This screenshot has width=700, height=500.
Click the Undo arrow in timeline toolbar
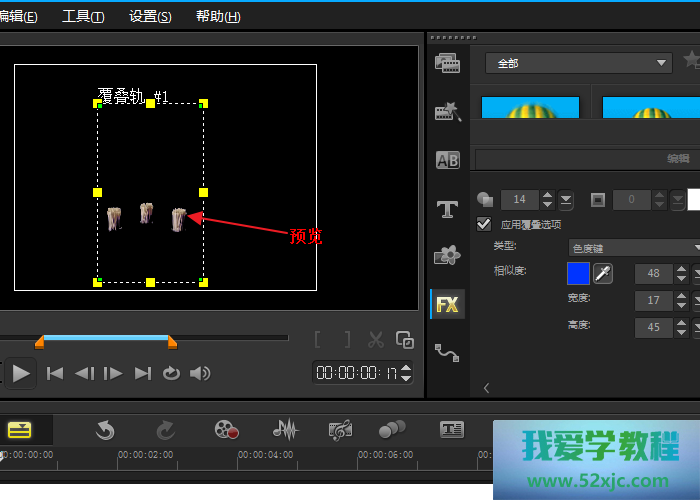click(105, 430)
